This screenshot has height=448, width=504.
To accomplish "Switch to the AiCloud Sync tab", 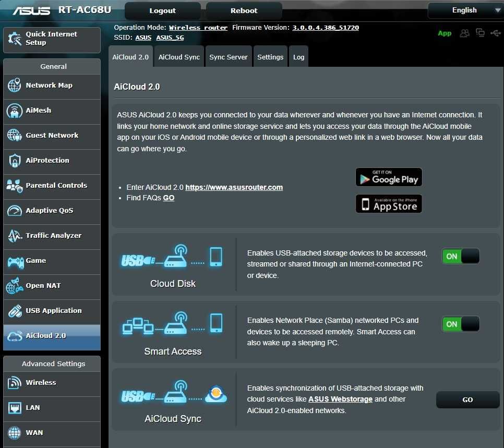I will click(179, 57).
